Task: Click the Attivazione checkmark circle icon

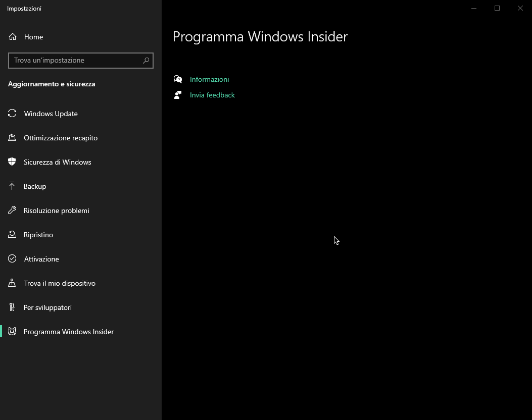Action: tap(12, 258)
